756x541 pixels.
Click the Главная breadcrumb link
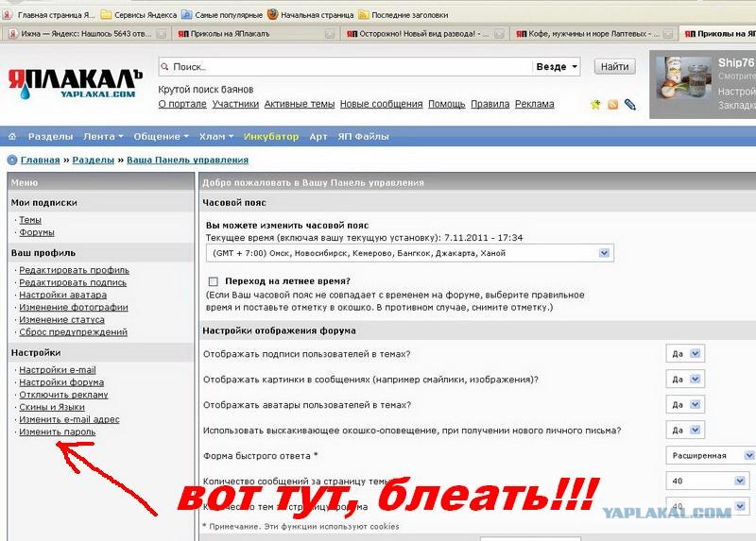[x=40, y=160]
